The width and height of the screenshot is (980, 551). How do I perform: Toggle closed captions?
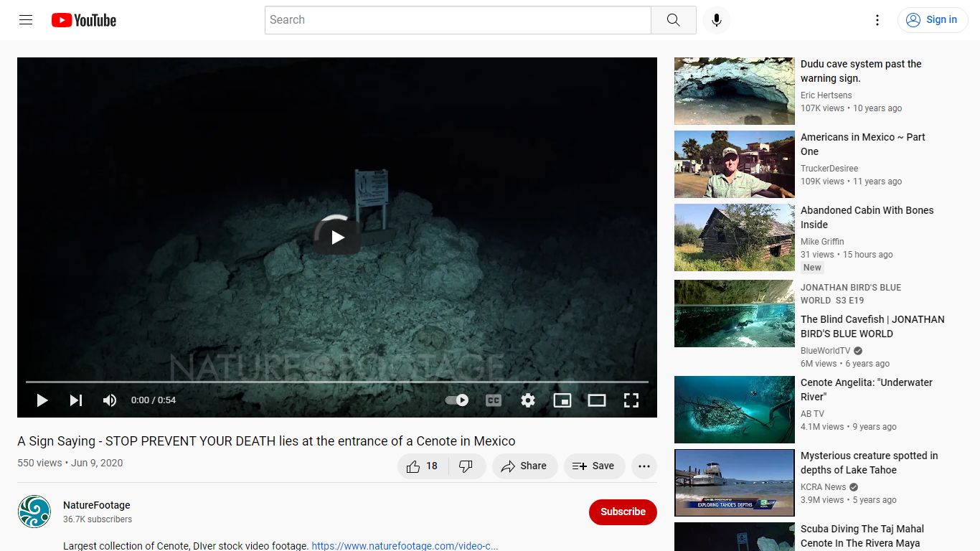[494, 400]
